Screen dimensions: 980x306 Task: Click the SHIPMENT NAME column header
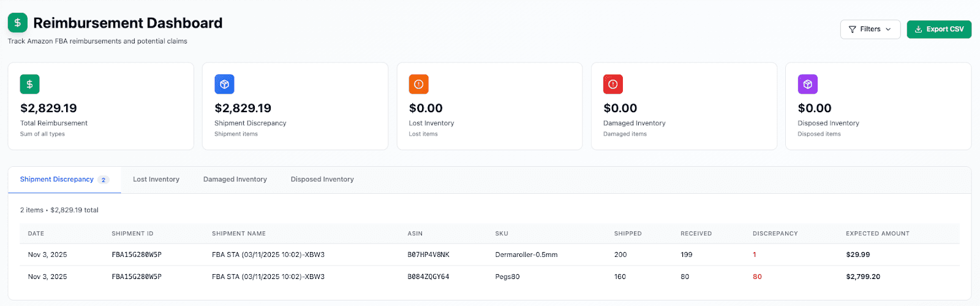239,234
